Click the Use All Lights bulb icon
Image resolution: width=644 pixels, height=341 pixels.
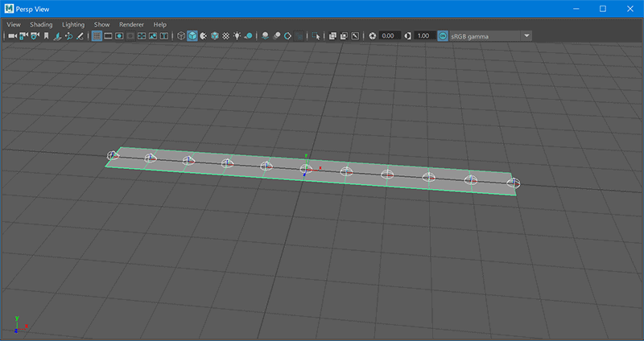237,36
